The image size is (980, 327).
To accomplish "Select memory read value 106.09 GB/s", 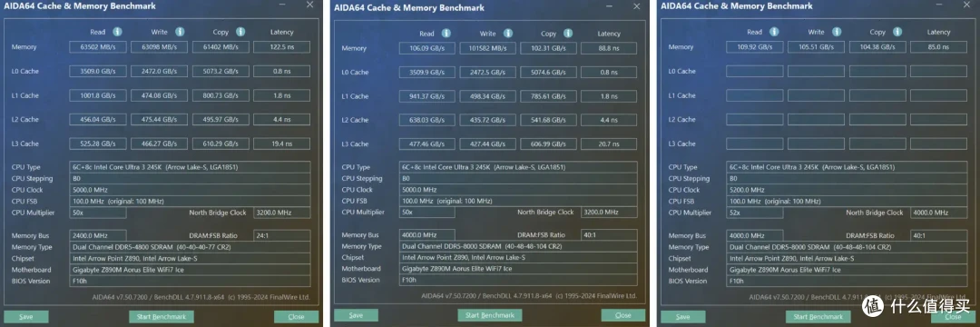I will pyautogui.click(x=426, y=48).
